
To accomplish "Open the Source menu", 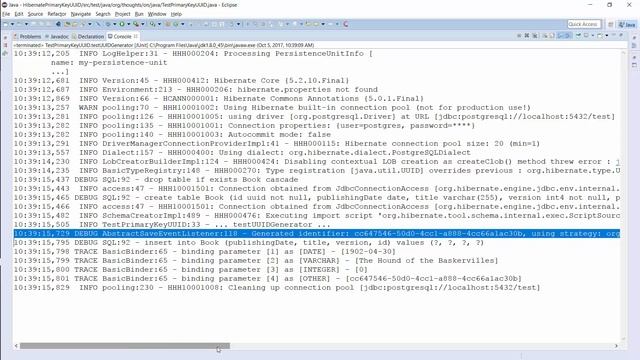I will [x=35, y=14].
